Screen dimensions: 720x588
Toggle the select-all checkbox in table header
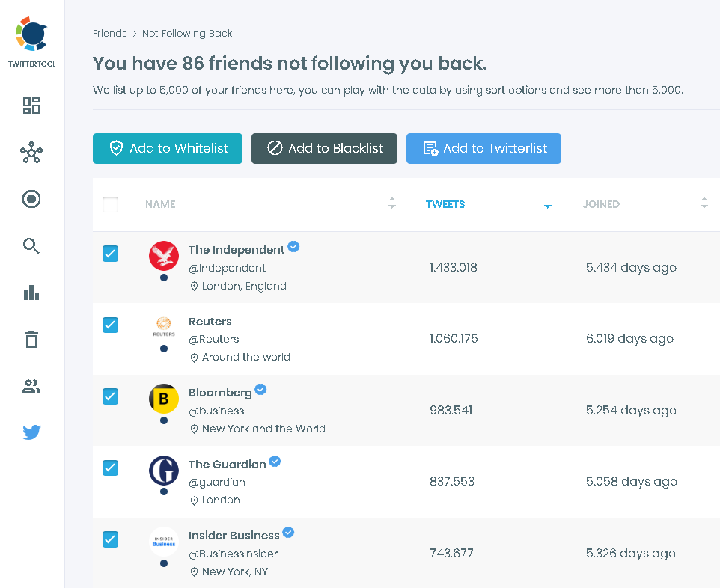110,203
